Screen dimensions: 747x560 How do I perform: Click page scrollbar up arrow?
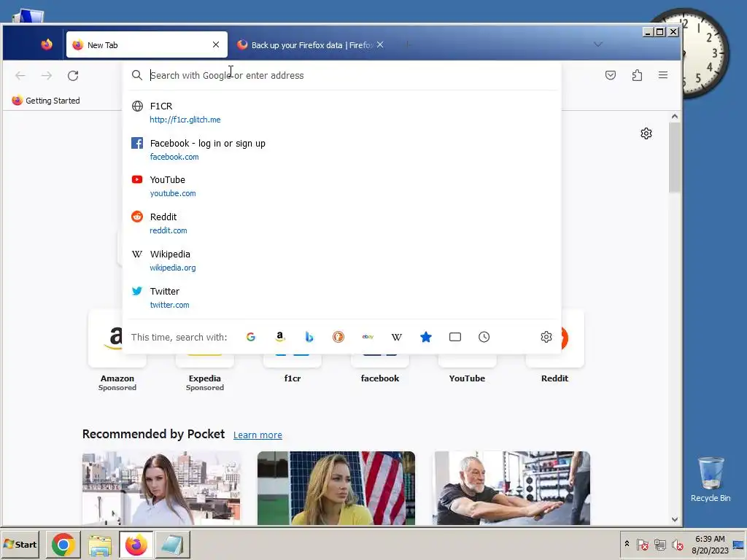pos(675,116)
